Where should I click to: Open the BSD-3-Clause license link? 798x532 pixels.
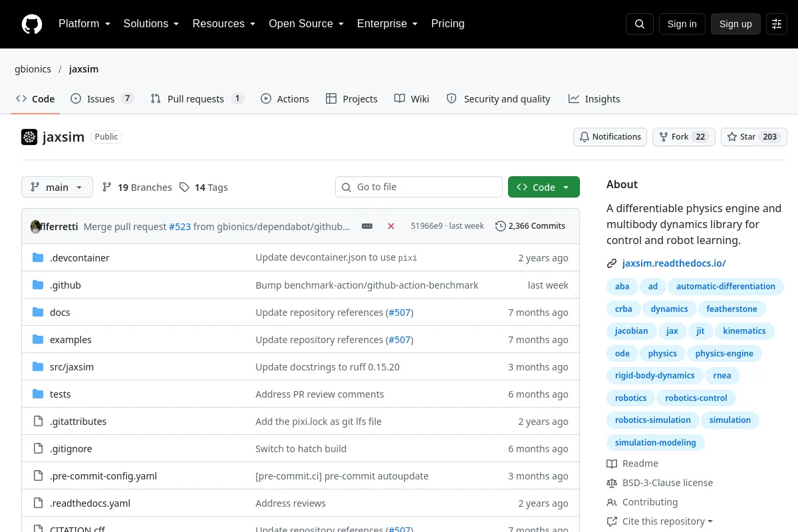coord(667,483)
